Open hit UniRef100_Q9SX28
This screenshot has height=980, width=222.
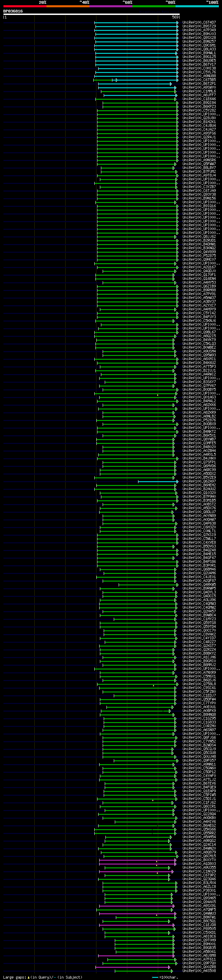(x=199, y=38)
